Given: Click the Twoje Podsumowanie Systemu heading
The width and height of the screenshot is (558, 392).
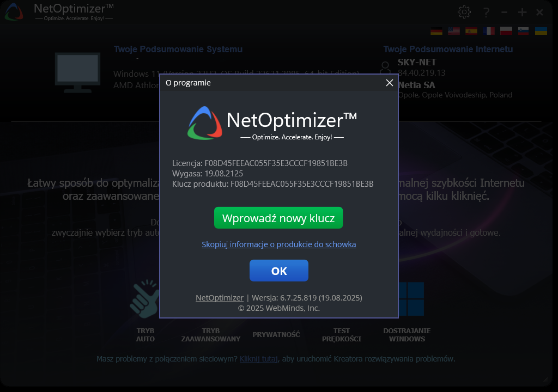Looking at the screenshot, I should coord(178,49).
